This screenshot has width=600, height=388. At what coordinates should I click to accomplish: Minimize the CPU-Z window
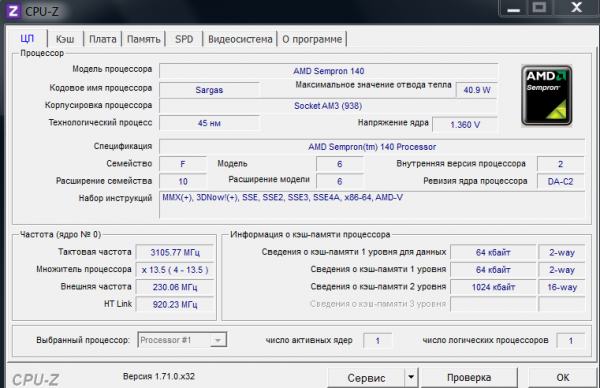click(x=514, y=8)
